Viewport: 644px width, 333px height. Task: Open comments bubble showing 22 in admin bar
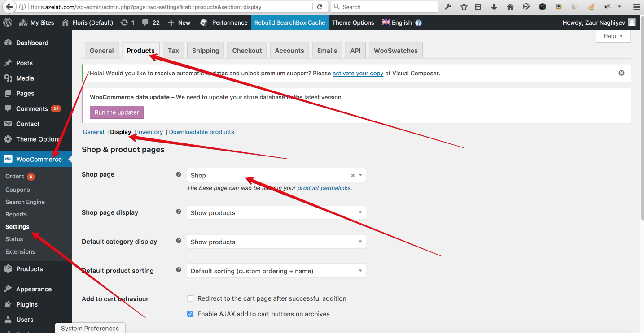[150, 22]
